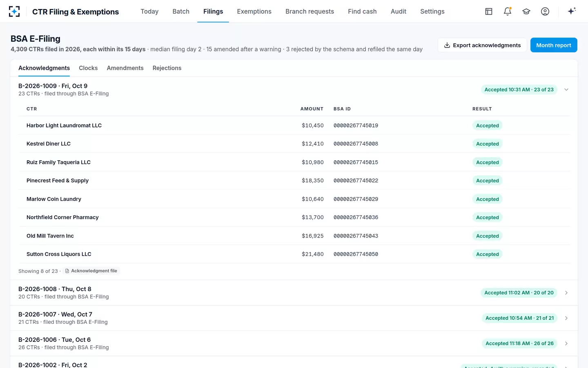Screen dimensions: 588x368
Task: Switch to the Exemptions nav tab
Action: pos(254,11)
